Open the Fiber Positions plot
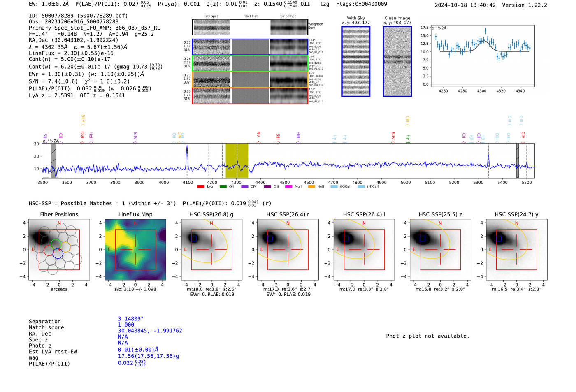 coord(59,250)
